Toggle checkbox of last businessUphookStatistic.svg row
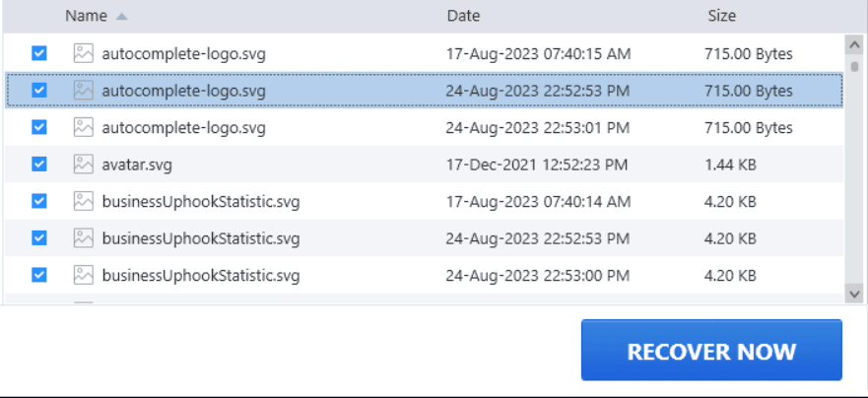The image size is (868, 398). tap(39, 275)
